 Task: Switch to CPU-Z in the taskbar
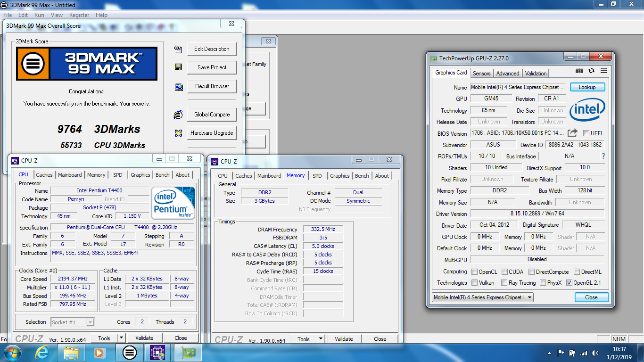(158, 353)
